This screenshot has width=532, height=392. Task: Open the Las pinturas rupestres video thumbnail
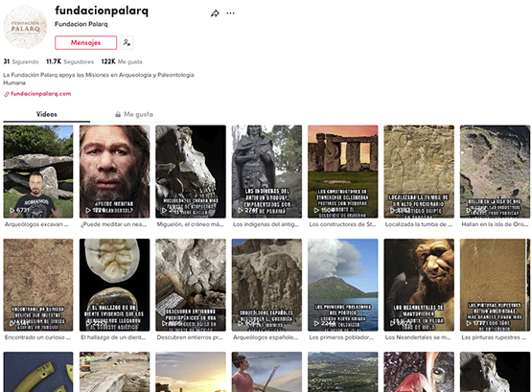coord(495,285)
